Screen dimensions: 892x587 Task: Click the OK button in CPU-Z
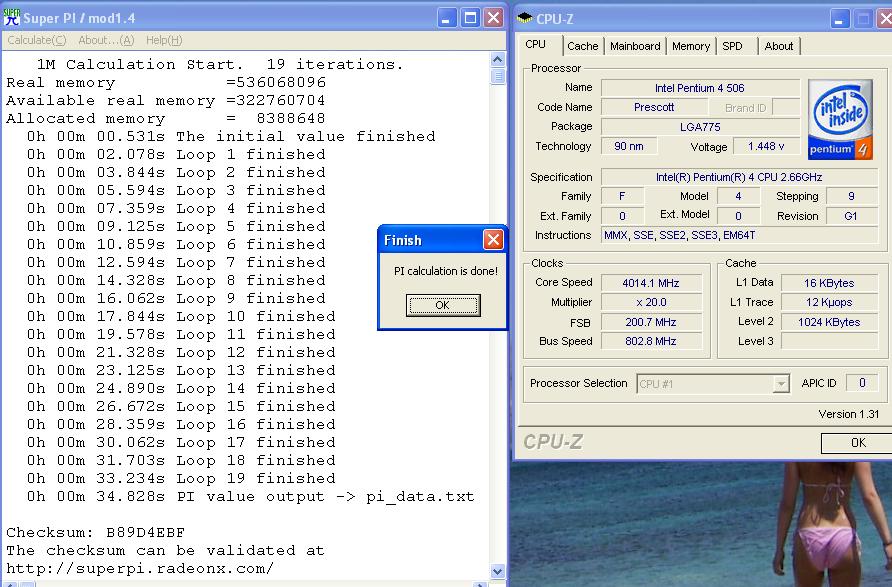858,443
